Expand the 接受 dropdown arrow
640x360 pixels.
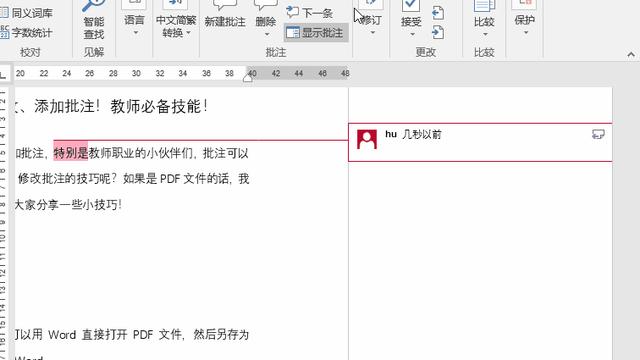(x=412, y=34)
